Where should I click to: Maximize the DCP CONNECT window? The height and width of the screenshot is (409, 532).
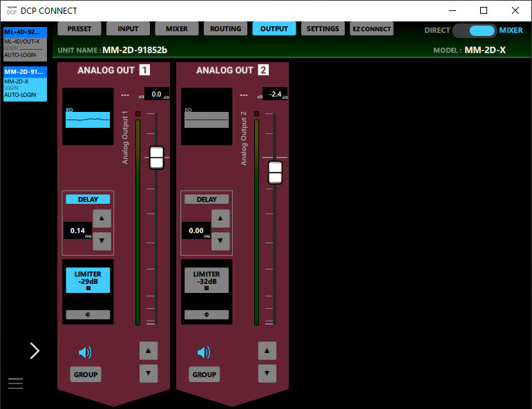pyautogui.click(x=484, y=10)
